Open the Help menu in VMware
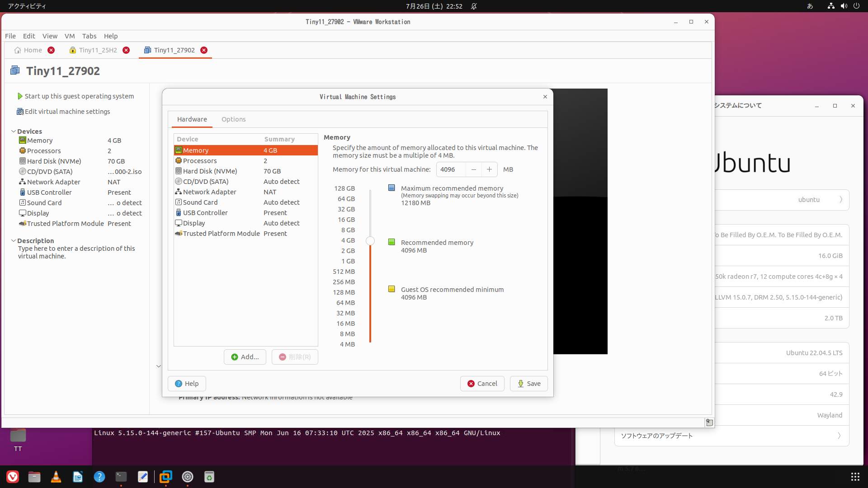Image resolution: width=868 pixels, height=488 pixels. [111, 36]
